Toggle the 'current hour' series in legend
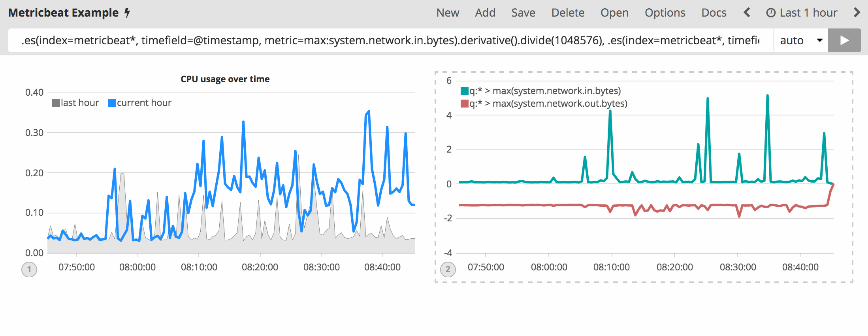The image size is (868, 336). tap(140, 103)
